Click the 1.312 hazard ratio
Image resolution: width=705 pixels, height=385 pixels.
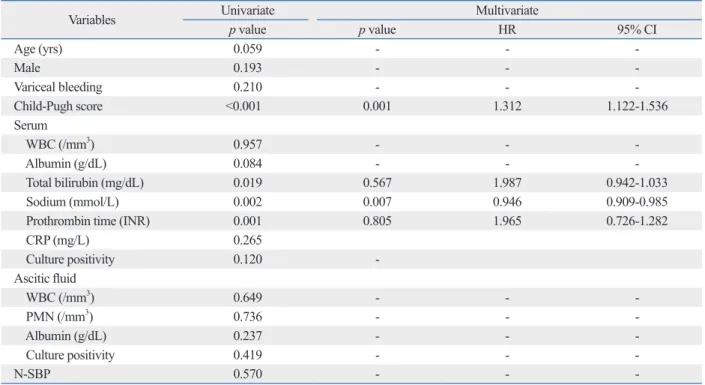pyautogui.click(x=507, y=106)
